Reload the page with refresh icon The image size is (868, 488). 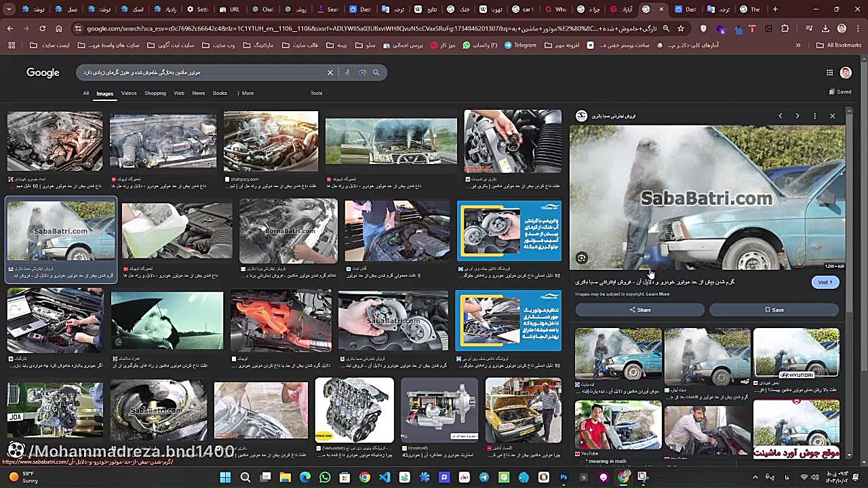click(x=42, y=28)
